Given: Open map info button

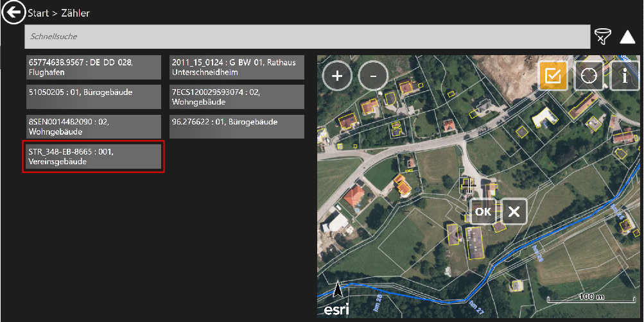Looking at the screenshot, I should [624, 76].
